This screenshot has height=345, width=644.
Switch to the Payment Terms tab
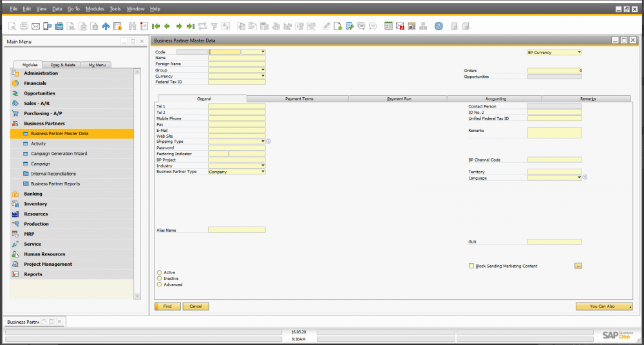click(x=299, y=99)
